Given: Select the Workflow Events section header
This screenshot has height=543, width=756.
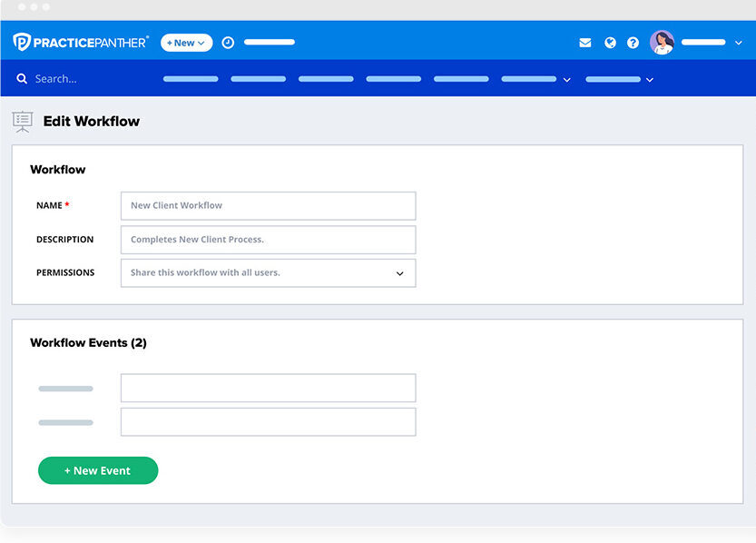Looking at the screenshot, I should (x=88, y=342).
